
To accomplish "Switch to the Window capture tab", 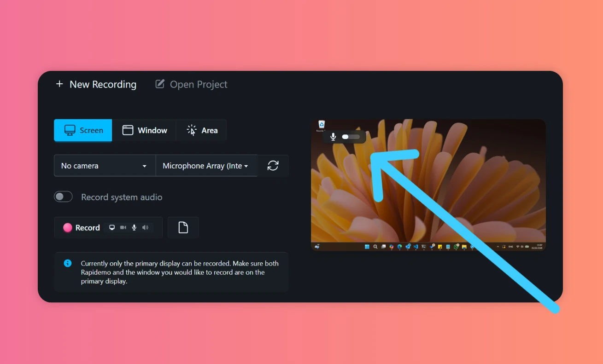I will pyautogui.click(x=145, y=130).
